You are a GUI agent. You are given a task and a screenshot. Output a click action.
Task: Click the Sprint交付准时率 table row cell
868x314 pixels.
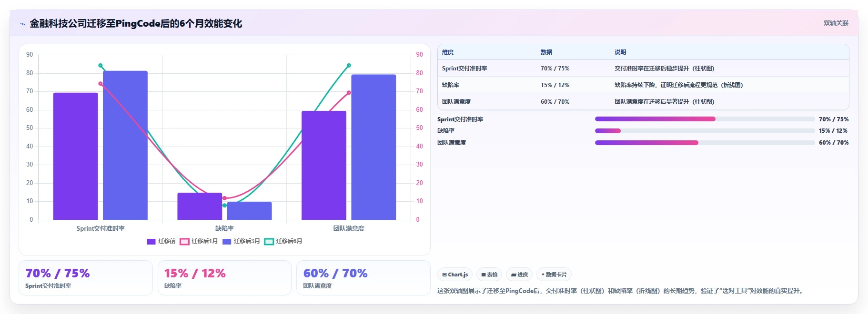(464, 69)
